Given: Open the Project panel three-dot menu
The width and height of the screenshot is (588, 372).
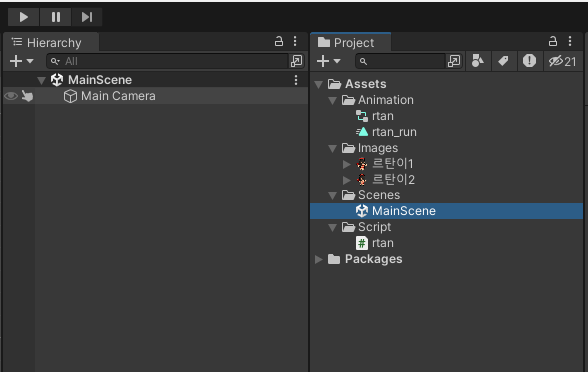Looking at the screenshot, I should click(570, 41).
